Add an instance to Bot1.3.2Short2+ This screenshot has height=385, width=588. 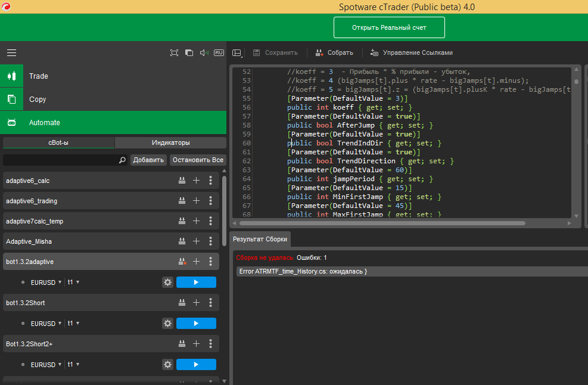coord(196,344)
